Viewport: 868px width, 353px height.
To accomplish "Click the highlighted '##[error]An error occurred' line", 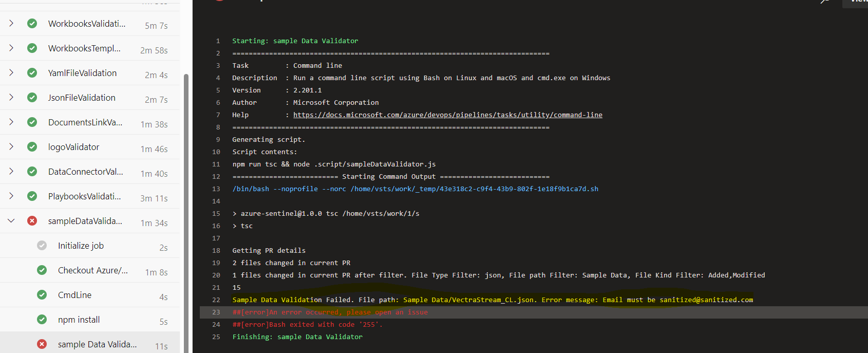I will pos(330,312).
